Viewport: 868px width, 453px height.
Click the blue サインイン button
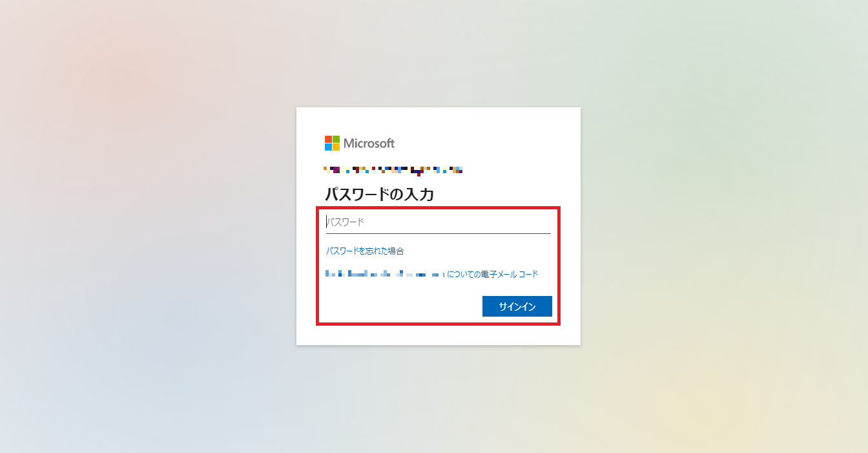[x=517, y=306]
